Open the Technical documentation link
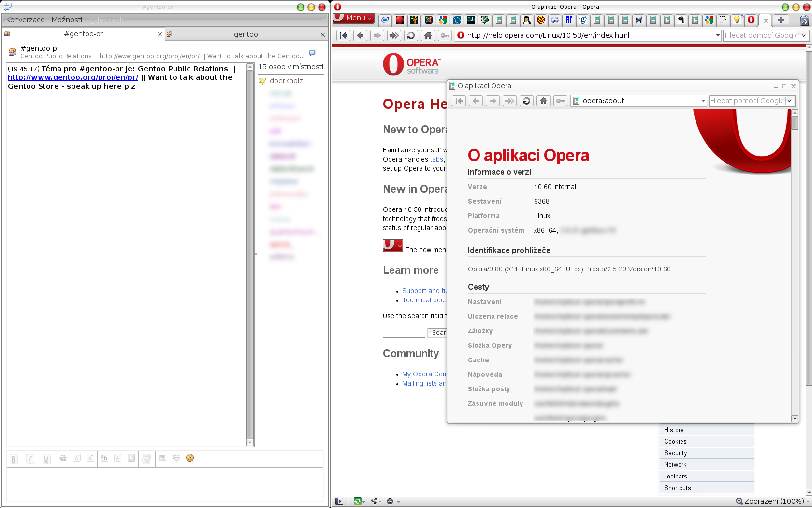812x508 pixels. tap(424, 300)
